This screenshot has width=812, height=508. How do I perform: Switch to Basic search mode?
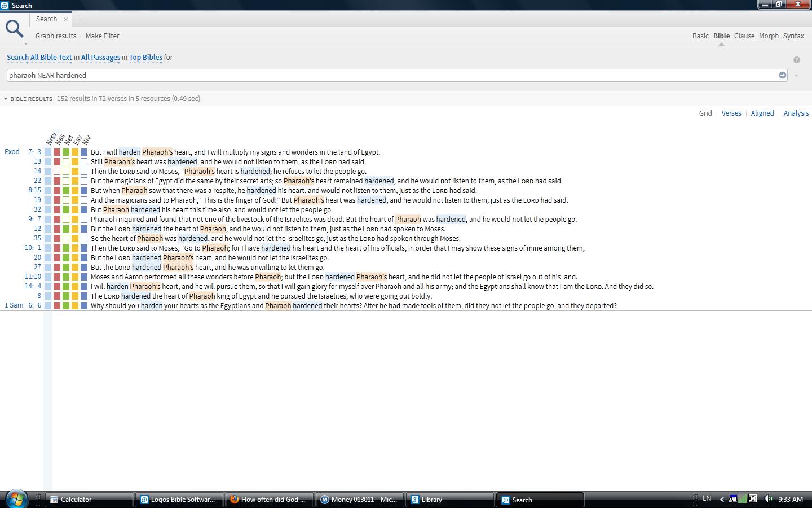click(x=700, y=36)
